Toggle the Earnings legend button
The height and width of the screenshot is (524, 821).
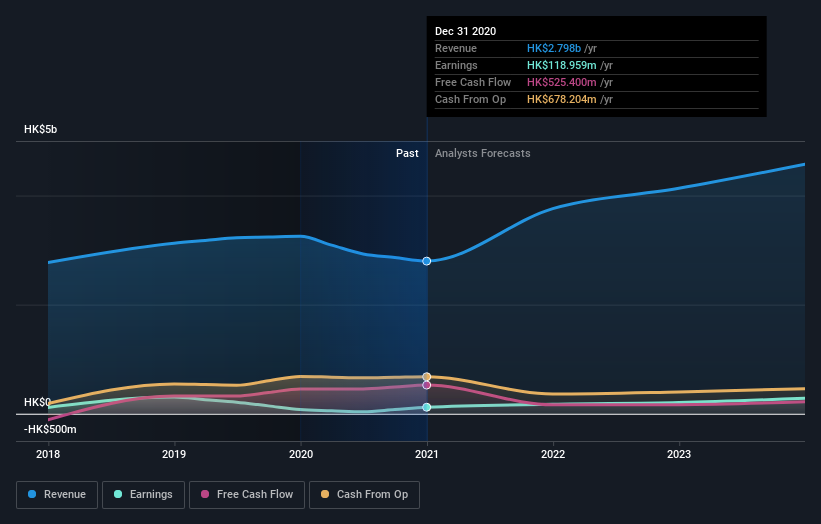(143, 495)
